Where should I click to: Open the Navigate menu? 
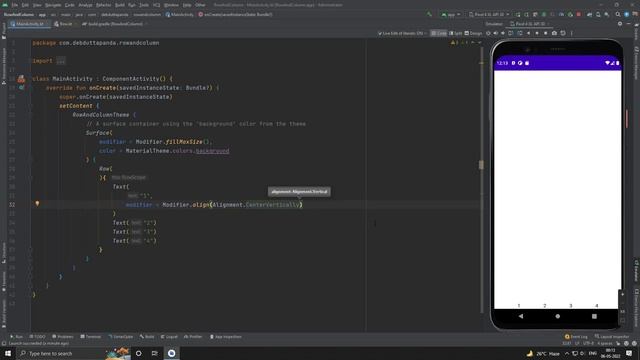pyautogui.click(x=53, y=5)
